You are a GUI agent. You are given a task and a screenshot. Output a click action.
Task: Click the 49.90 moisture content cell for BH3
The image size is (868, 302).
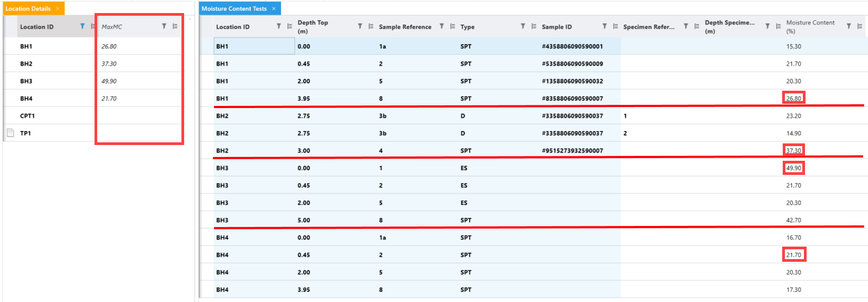pyautogui.click(x=794, y=168)
